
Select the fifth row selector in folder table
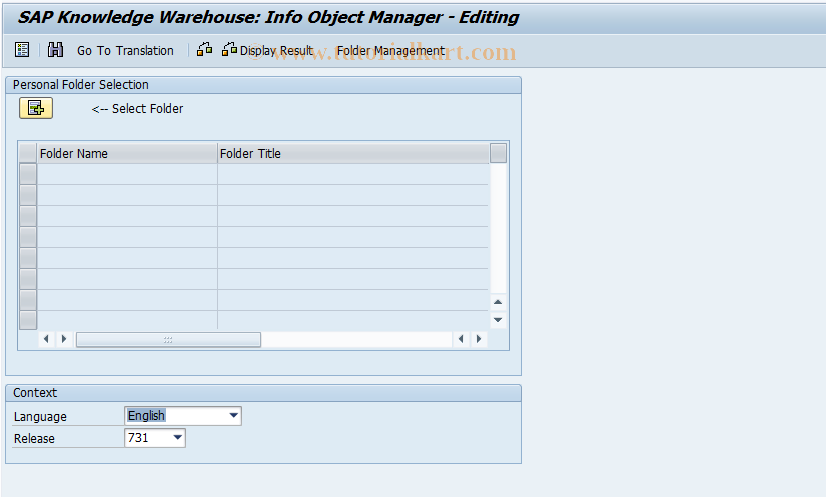28,258
